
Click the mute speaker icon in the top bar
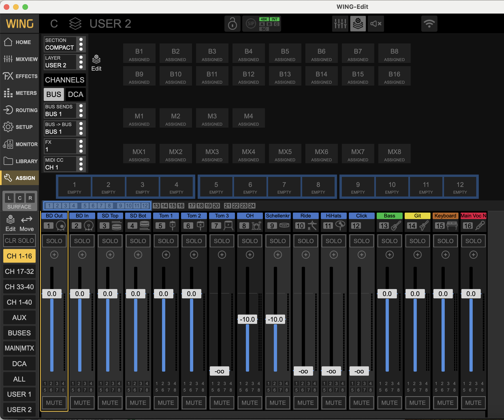tap(376, 24)
